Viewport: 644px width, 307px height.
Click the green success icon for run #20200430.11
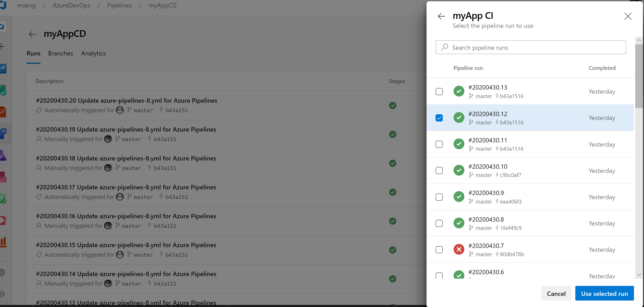[x=459, y=144]
